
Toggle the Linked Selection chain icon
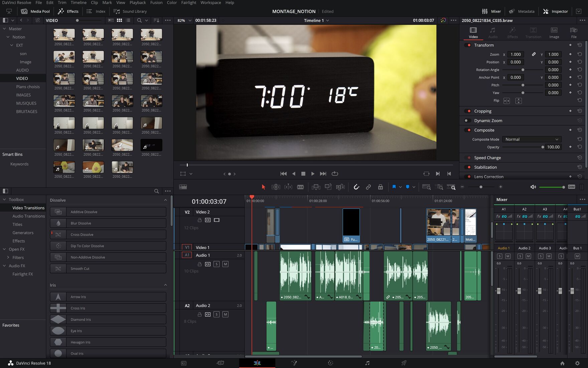(368, 187)
